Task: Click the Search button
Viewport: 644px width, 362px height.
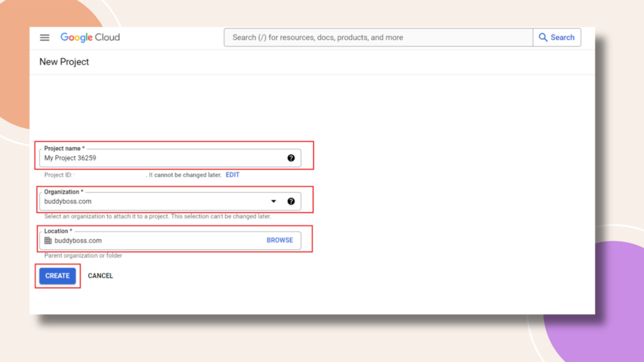Action: coord(557,37)
